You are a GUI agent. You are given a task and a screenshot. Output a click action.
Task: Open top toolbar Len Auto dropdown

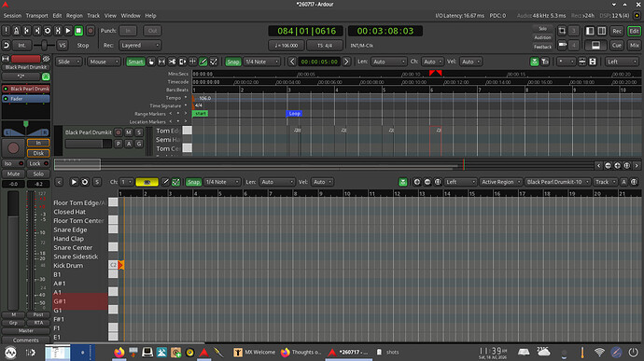[x=388, y=62]
